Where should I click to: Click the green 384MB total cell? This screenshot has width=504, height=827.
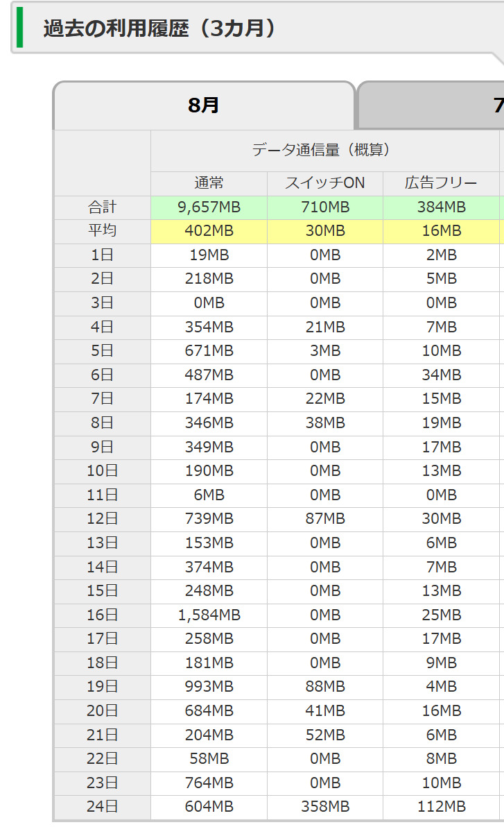pyautogui.click(x=441, y=207)
